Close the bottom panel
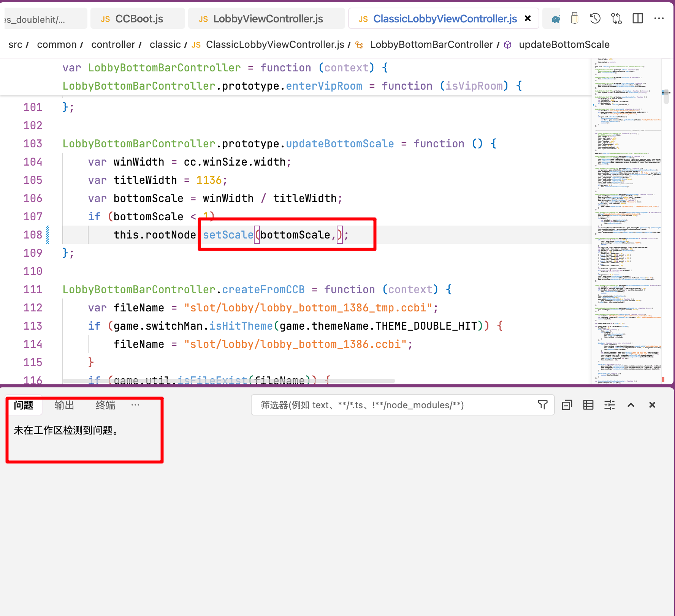Viewport: 675px width, 616px height. tap(652, 405)
